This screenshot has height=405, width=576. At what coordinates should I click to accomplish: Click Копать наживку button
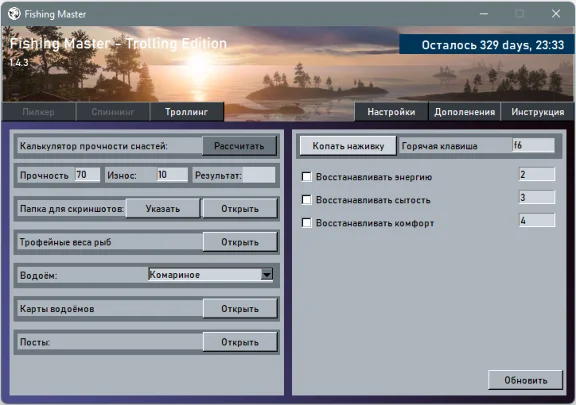tap(348, 146)
